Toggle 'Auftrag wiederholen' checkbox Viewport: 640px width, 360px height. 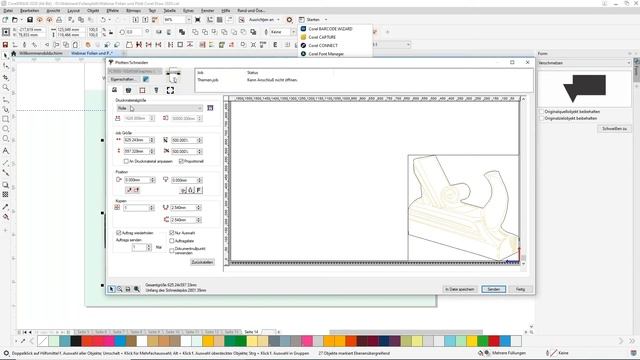(119, 233)
